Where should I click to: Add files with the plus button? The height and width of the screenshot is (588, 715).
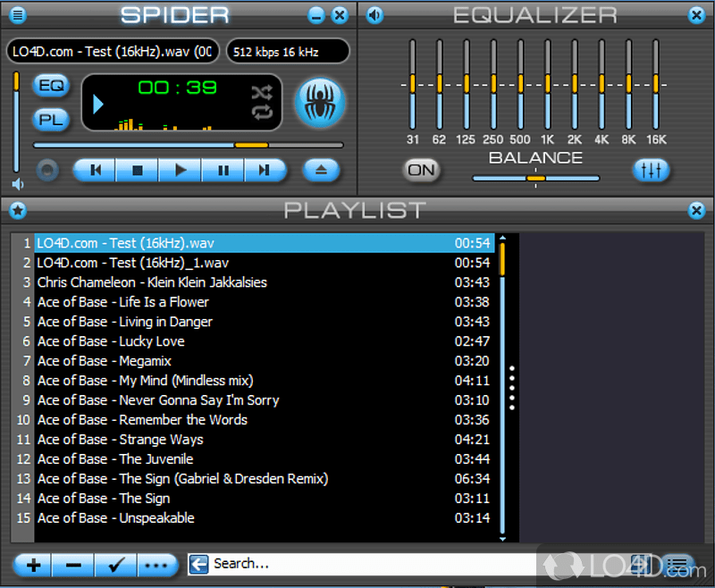pos(33,566)
